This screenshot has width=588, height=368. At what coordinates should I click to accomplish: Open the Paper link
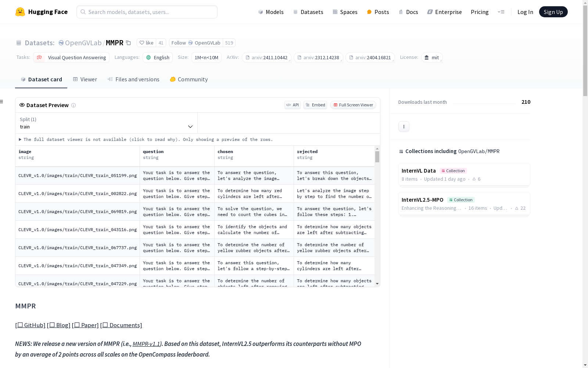click(85, 325)
